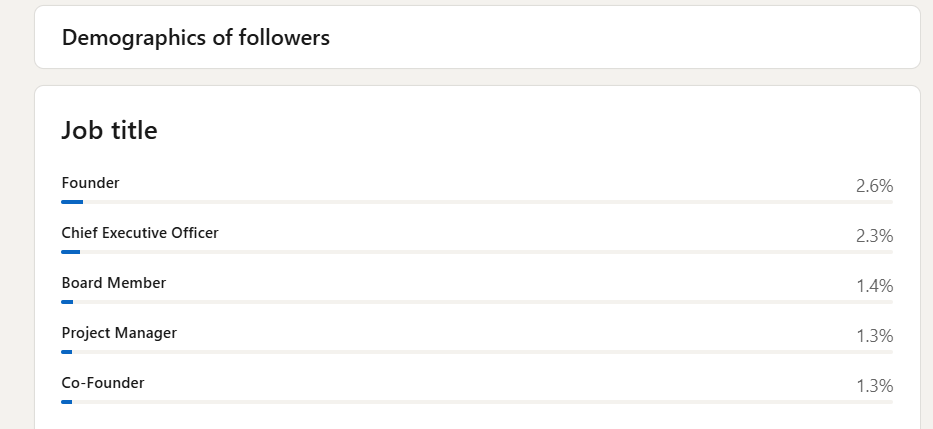Click the Project Manager label
This screenshot has width=933, height=429.
[x=118, y=333]
